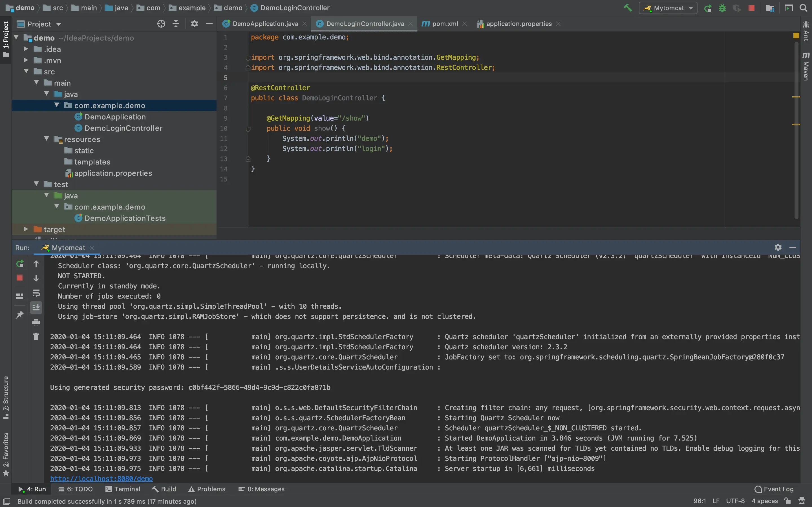812x507 pixels.
Task: Click the print icon in Run console
Action: (x=36, y=323)
